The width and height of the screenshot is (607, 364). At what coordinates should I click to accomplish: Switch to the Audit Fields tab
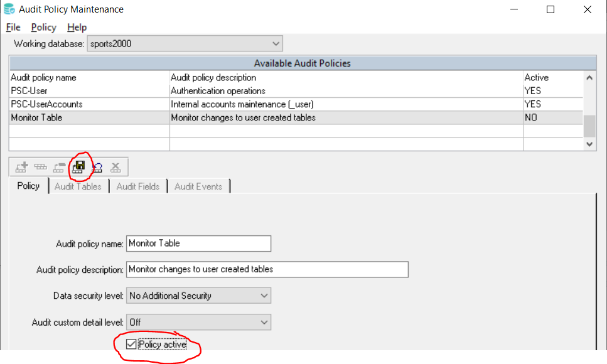(138, 186)
